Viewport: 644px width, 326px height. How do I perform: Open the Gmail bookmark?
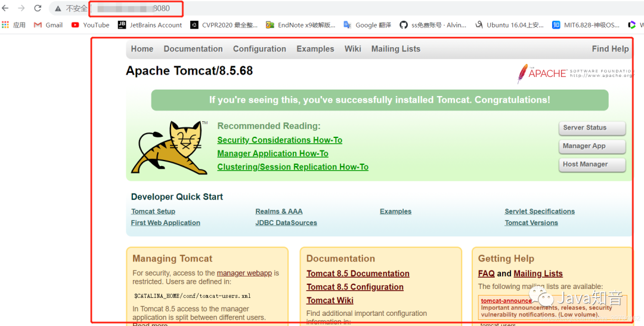pyautogui.click(x=48, y=25)
